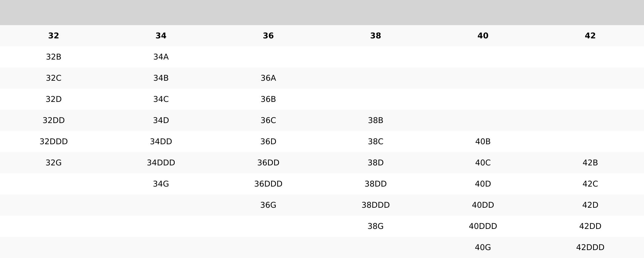The height and width of the screenshot is (258, 644).
Task: Select the 42 column header
Action: click(x=590, y=36)
